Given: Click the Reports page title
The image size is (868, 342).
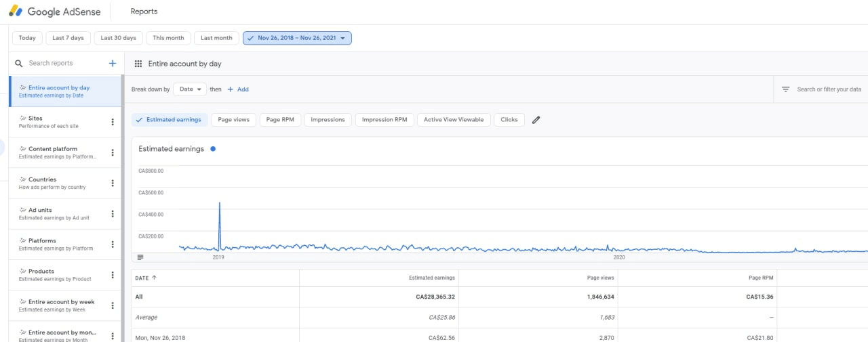Looking at the screenshot, I should pos(144,12).
